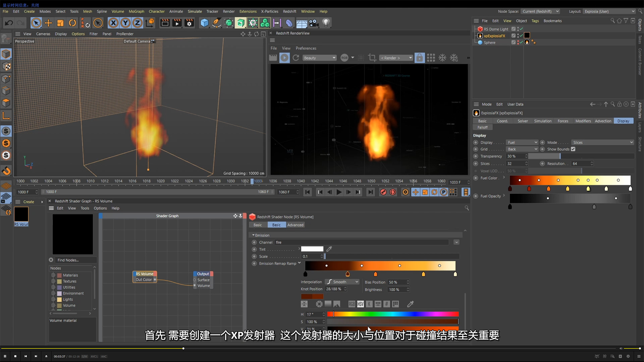Open Edit Render Settings icon

tap(190, 23)
